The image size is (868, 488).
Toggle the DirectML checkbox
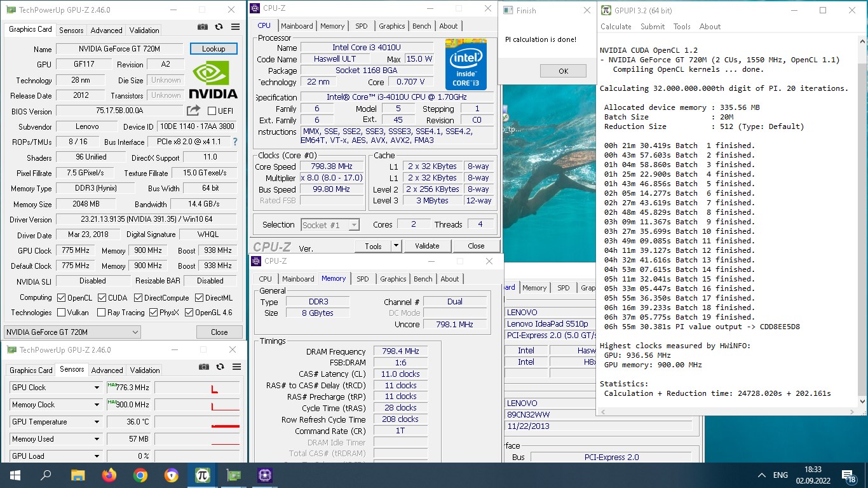click(x=200, y=297)
